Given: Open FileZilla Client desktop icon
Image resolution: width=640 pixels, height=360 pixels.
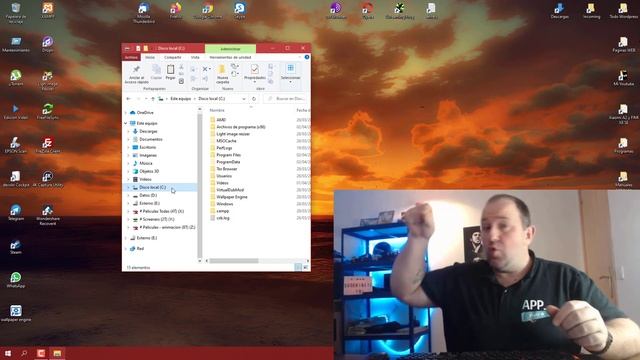Looking at the screenshot, I should tap(47, 145).
